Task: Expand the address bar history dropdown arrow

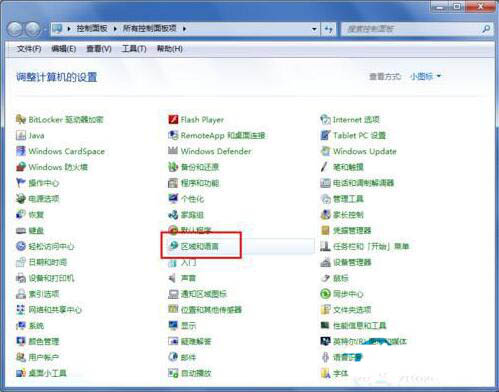Action: click(x=314, y=29)
